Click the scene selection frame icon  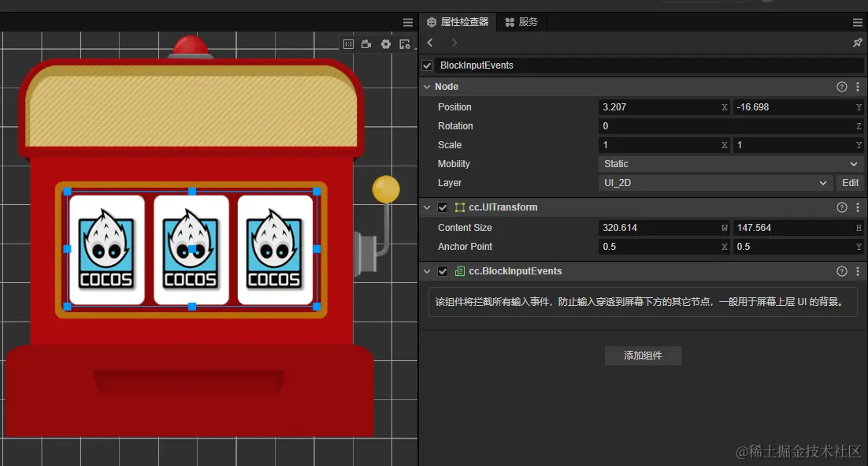405,44
